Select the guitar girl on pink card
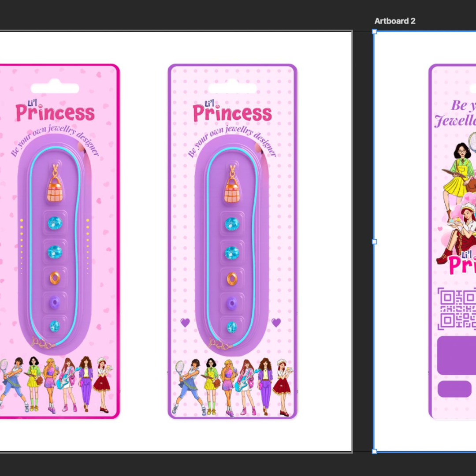 click(x=68, y=384)
